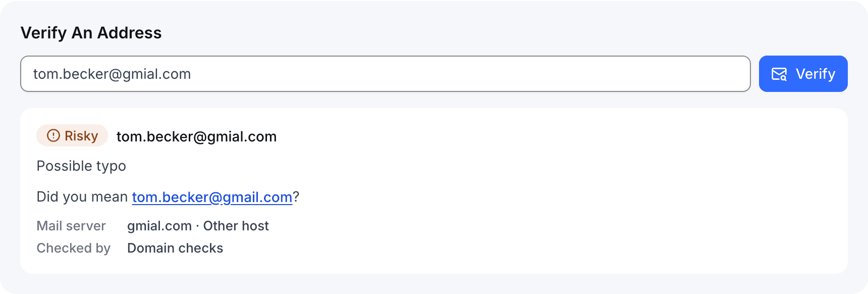This screenshot has width=868, height=294.
Task: Follow the tom.becker@gmail.com suggestion link
Action: tap(212, 197)
